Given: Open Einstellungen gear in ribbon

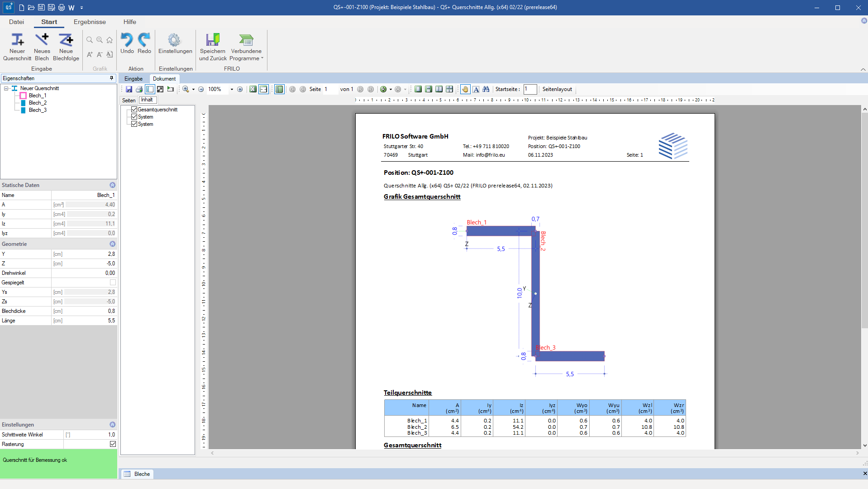Looking at the screenshot, I should 175,44.
